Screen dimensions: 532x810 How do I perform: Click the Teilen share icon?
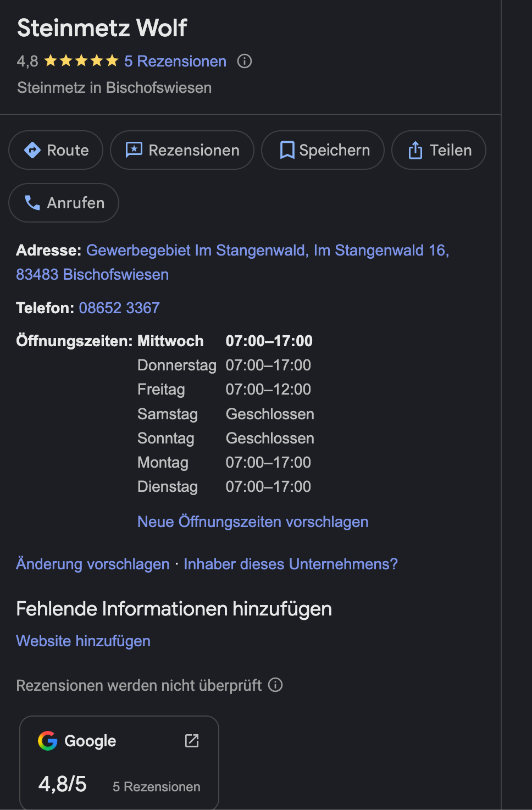click(415, 150)
